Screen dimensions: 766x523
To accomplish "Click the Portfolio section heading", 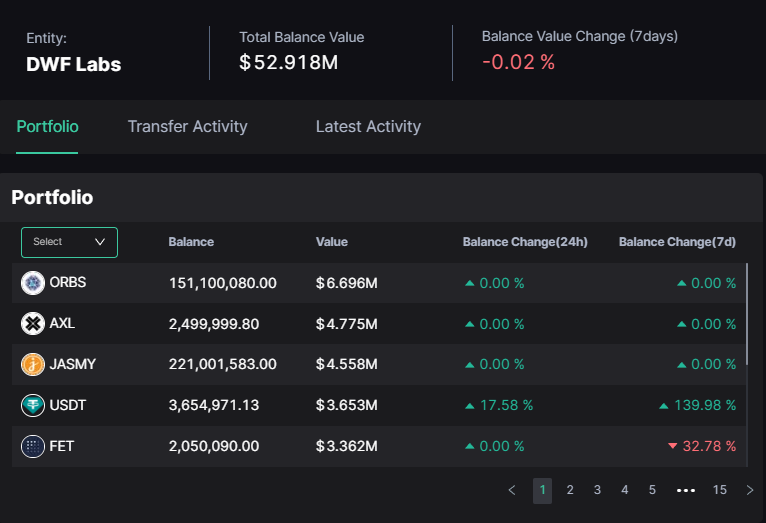I will (52, 198).
